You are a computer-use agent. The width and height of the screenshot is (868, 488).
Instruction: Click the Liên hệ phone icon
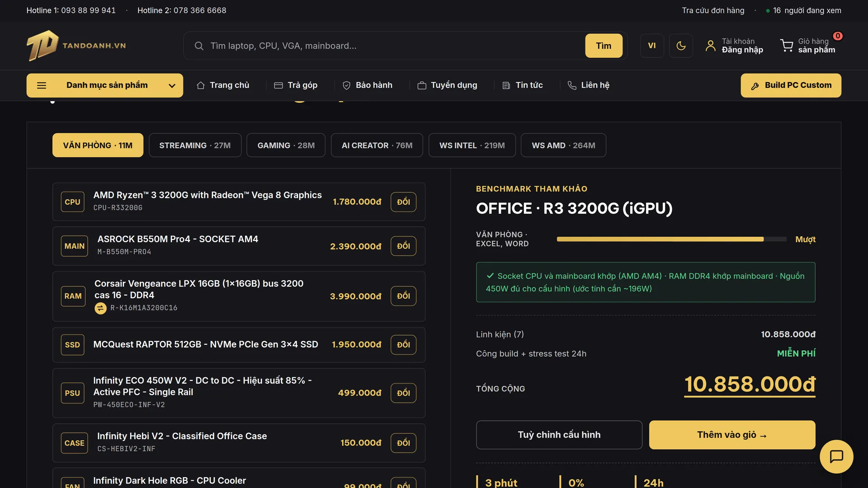coord(572,85)
